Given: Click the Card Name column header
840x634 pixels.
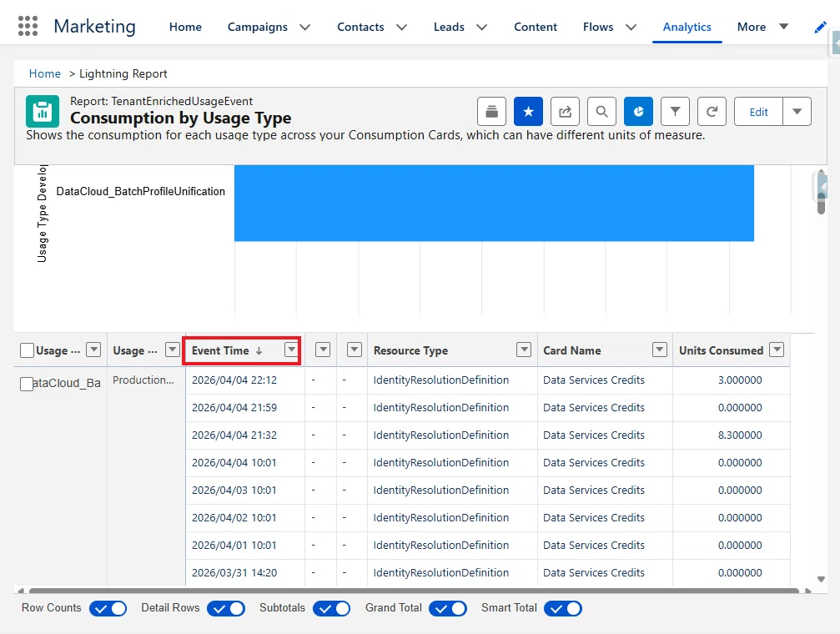Looking at the screenshot, I should 572,350.
